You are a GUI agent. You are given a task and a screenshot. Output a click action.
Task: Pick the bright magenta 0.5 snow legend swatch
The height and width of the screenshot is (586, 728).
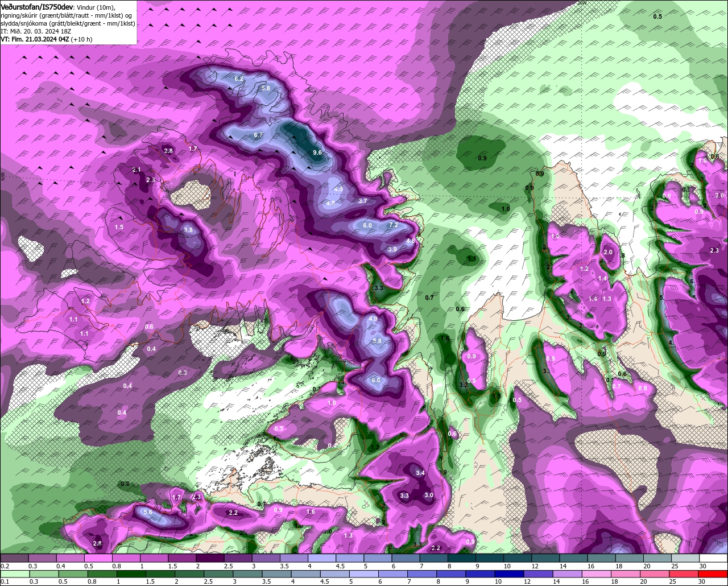coord(98,559)
